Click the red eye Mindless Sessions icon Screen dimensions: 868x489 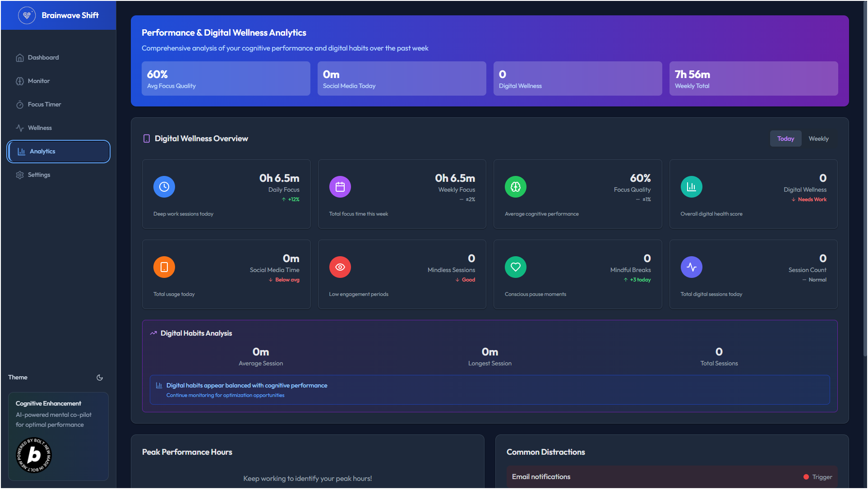(340, 267)
